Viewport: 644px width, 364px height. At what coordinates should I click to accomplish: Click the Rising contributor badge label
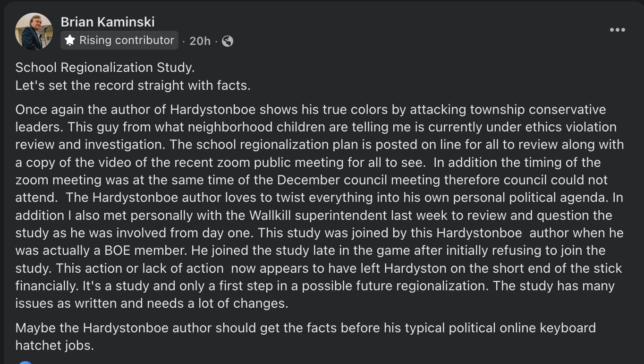(127, 41)
